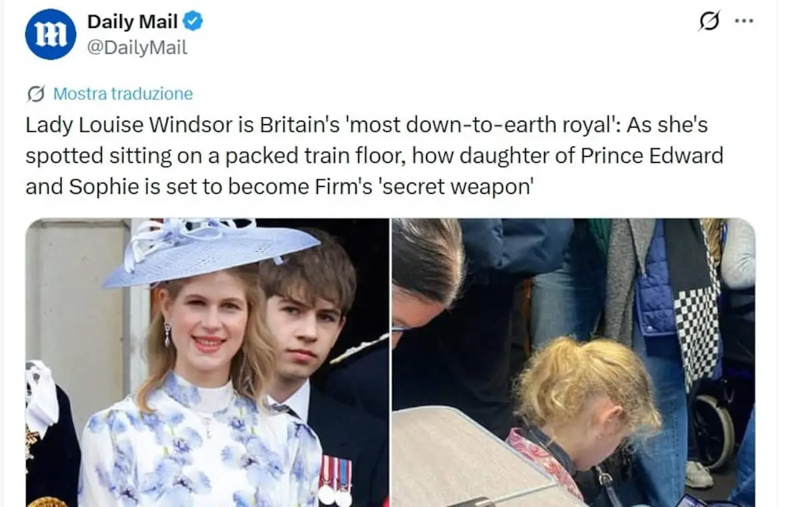Click the pale blue hat in the left photo
This screenshot has width=812, height=507.
tap(207, 252)
